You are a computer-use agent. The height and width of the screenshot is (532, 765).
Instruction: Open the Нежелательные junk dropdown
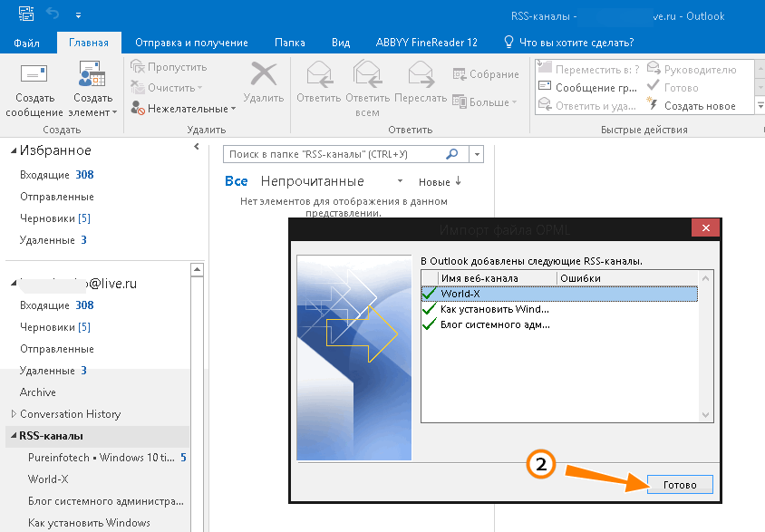click(x=183, y=108)
